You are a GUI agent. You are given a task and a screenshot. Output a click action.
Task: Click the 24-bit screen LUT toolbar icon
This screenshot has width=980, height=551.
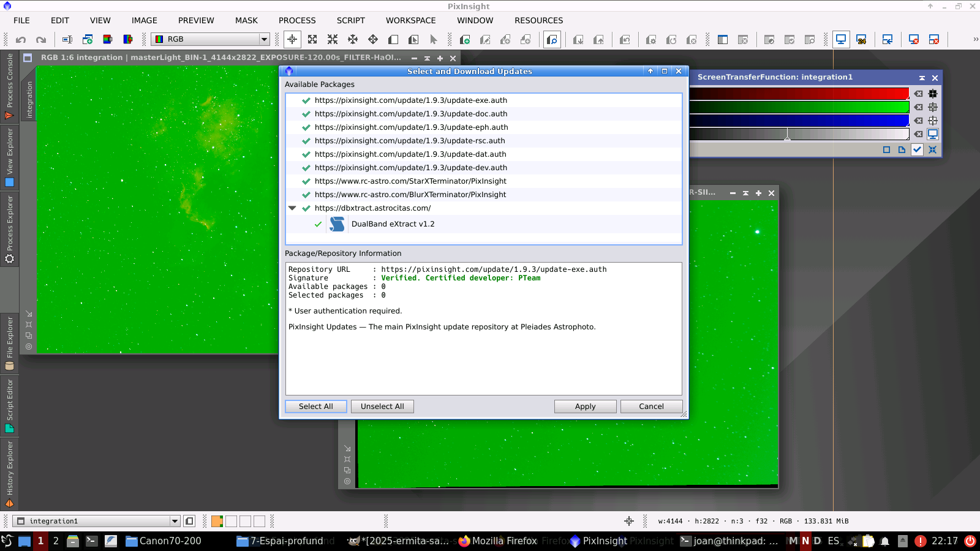pyautogui.click(x=861, y=40)
